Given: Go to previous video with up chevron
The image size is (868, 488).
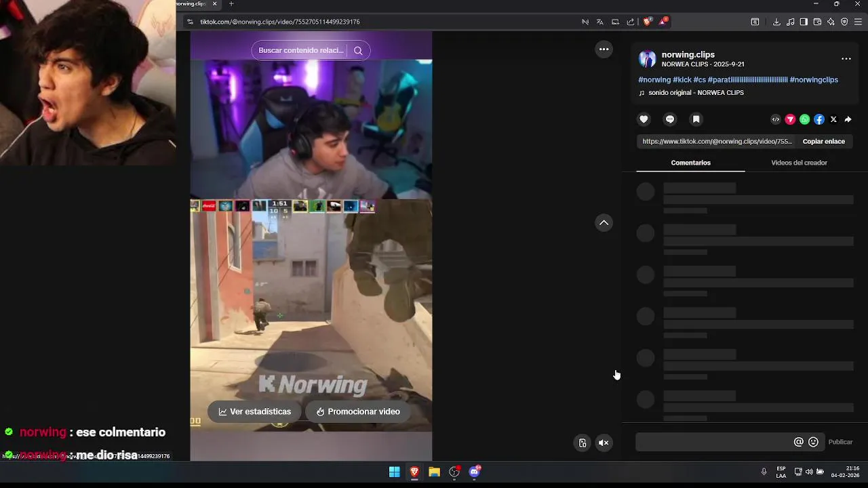Looking at the screenshot, I should (604, 223).
